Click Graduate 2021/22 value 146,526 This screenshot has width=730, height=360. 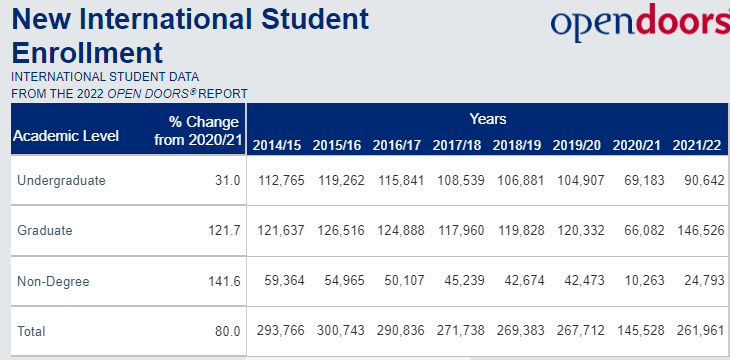click(697, 231)
